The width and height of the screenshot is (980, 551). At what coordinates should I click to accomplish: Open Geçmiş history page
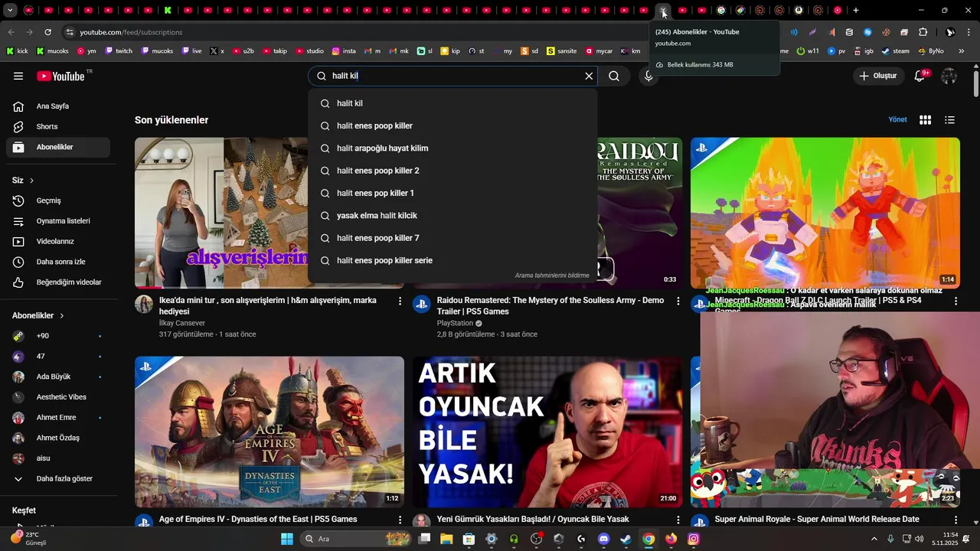click(x=58, y=201)
